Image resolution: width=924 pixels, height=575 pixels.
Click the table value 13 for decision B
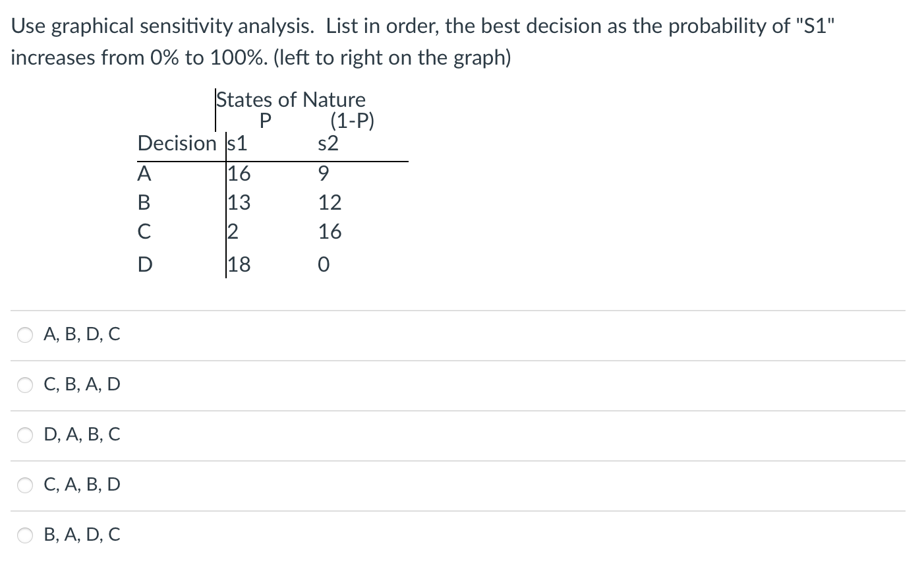point(240,202)
